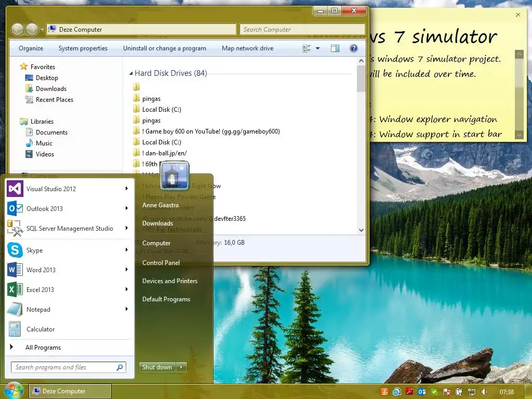532x399 pixels.
Task: Select Documents library in navigation pane
Action: (47, 132)
